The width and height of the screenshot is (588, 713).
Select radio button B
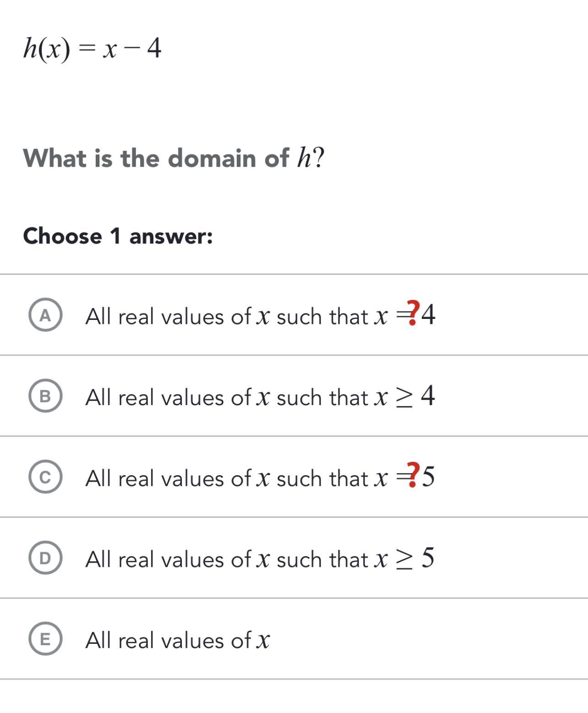click(45, 396)
